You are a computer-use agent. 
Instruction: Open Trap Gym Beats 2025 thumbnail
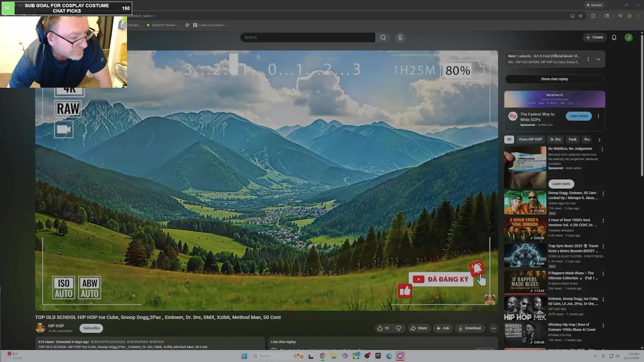pos(525,256)
